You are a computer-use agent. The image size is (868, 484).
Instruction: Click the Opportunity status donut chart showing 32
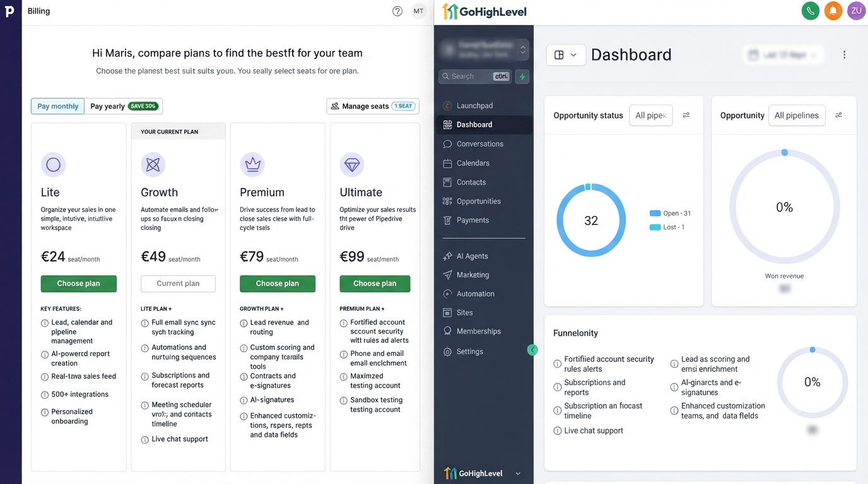point(591,221)
